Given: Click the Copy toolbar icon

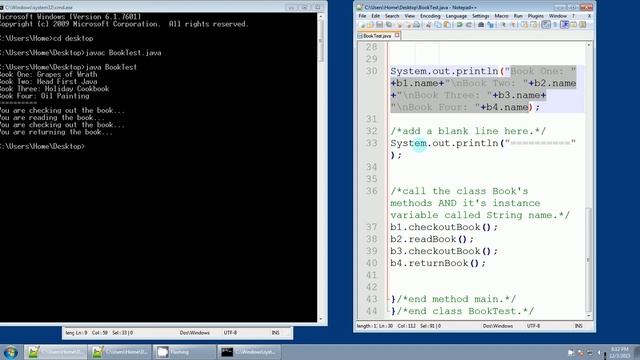Looking at the screenshot, I should coord(438,25).
